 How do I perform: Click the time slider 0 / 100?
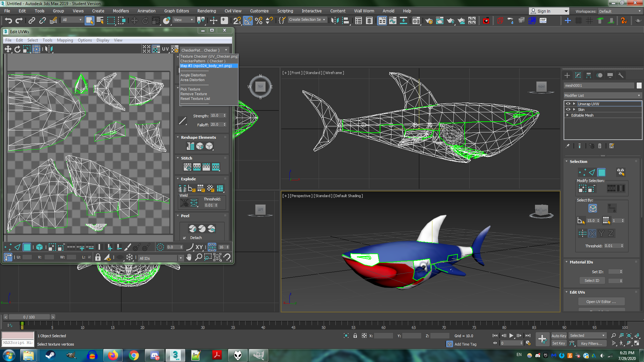coord(29,317)
